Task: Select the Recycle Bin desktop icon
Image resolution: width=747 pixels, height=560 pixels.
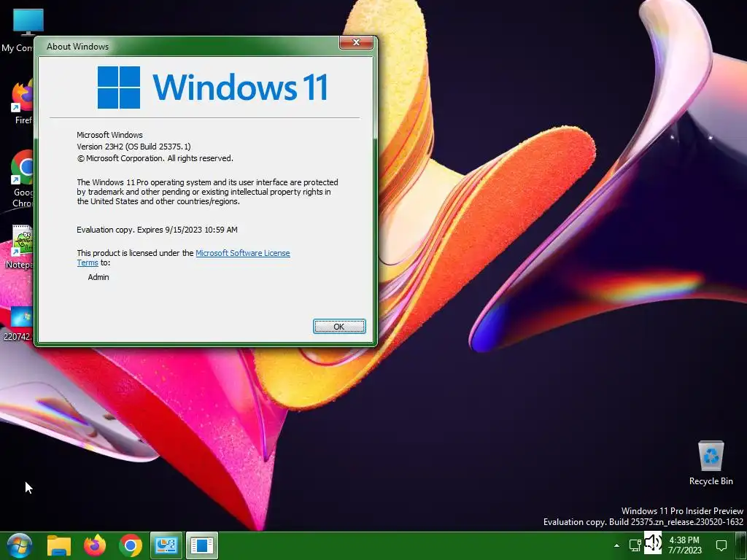Action: 711,463
